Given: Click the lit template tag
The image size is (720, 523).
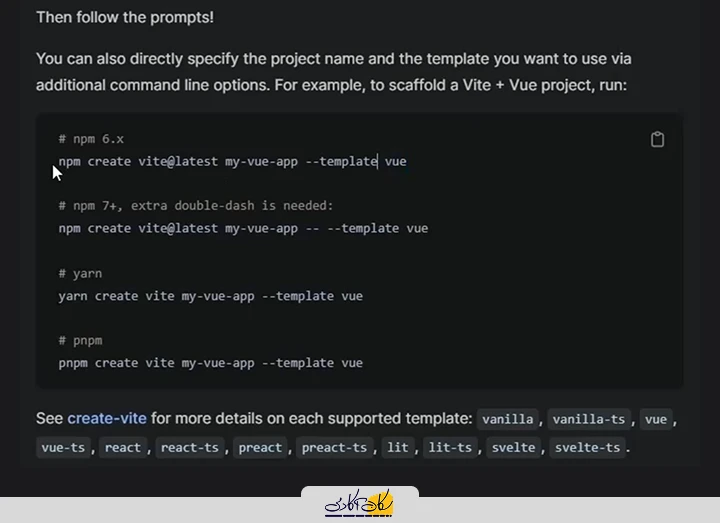Looking at the screenshot, I should [x=398, y=447].
